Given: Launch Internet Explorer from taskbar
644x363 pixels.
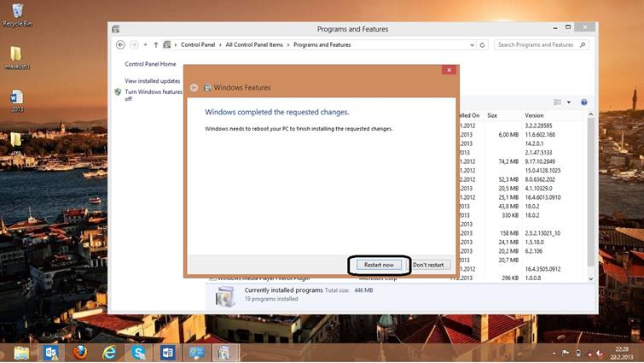Looking at the screenshot, I should pos(109,353).
